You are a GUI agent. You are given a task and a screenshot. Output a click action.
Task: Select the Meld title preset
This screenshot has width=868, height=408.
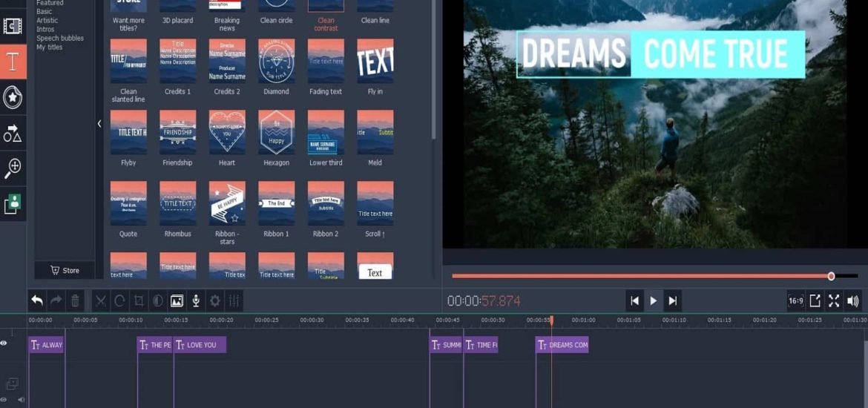pyautogui.click(x=375, y=132)
